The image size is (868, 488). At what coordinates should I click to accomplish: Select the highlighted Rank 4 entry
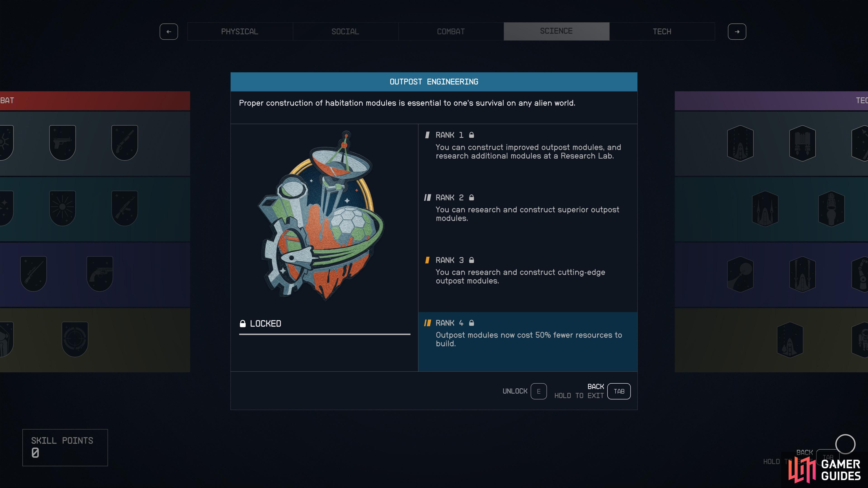click(x=528, y=342)
